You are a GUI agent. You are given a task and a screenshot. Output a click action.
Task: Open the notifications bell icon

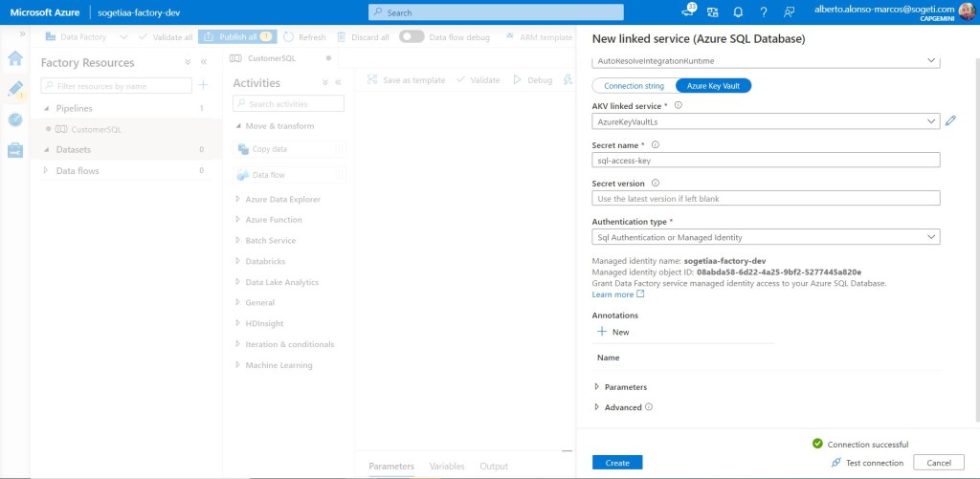[x=738, y=12]
